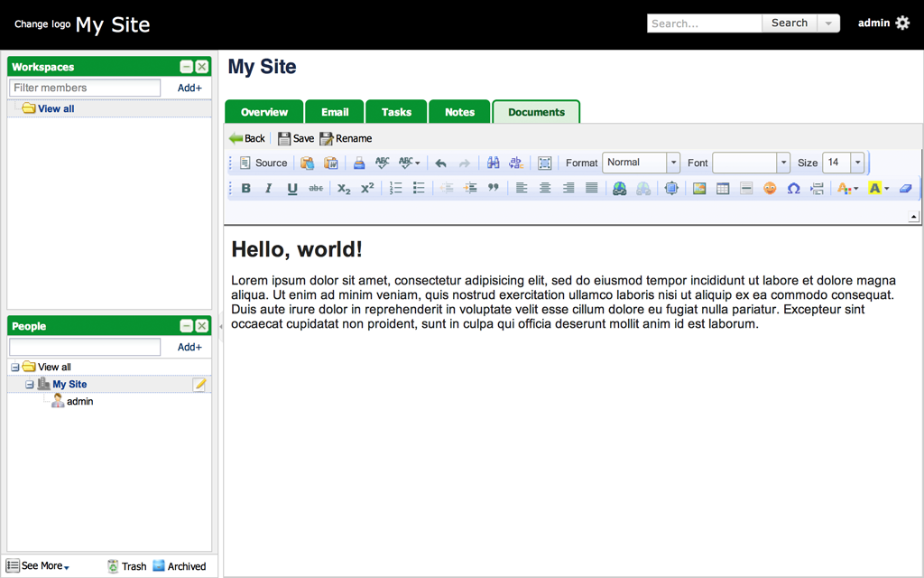Click the Save button
The image size is (924, 578).
(296, 138)
